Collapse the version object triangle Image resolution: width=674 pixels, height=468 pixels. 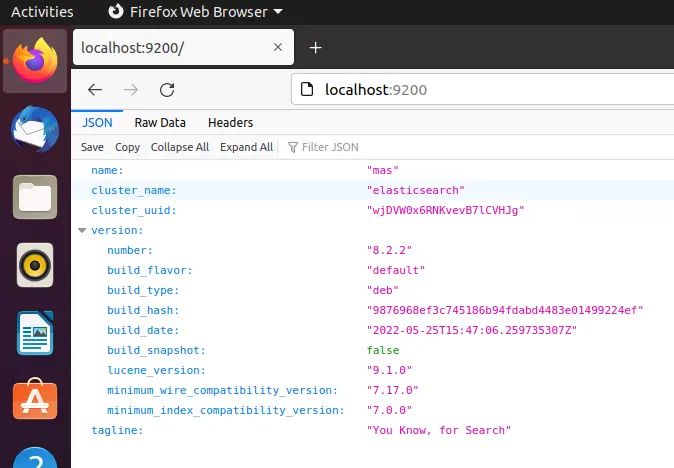[x=82, y=230]
